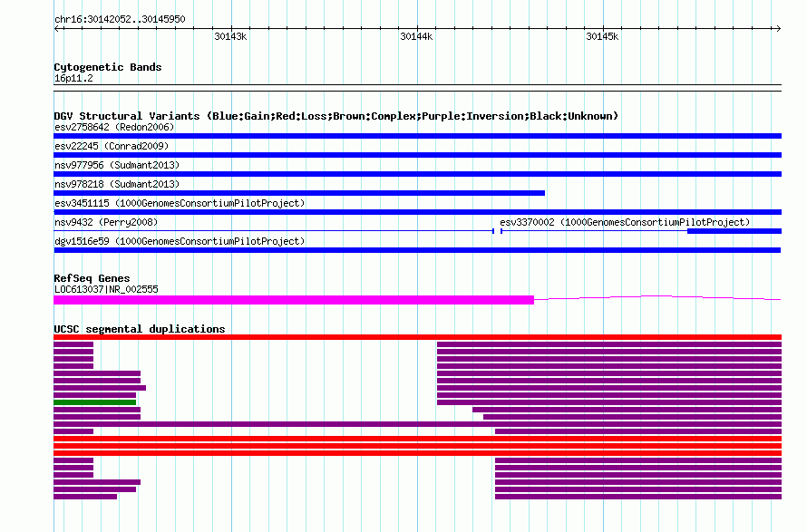
Task: Click the nsv978218 (Sudmant2013) label
Action: (117, 184)
